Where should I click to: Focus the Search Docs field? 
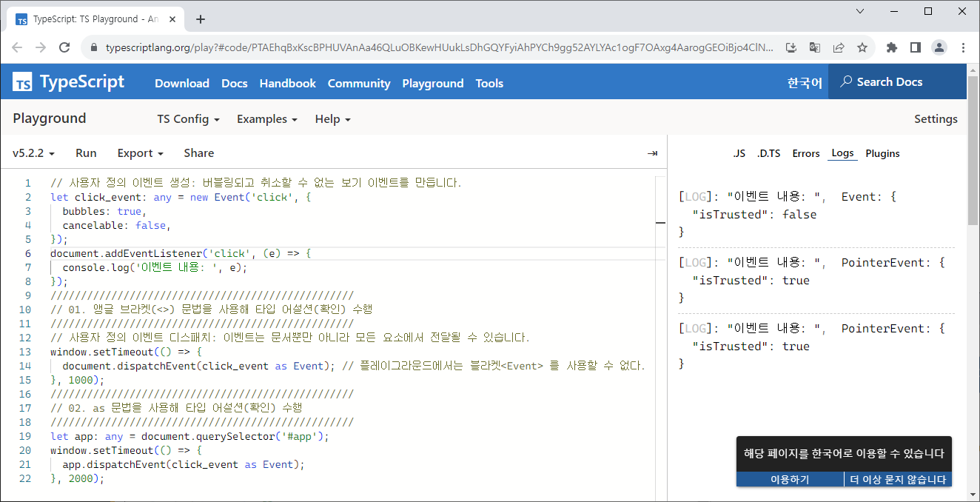tap(897, 82)
